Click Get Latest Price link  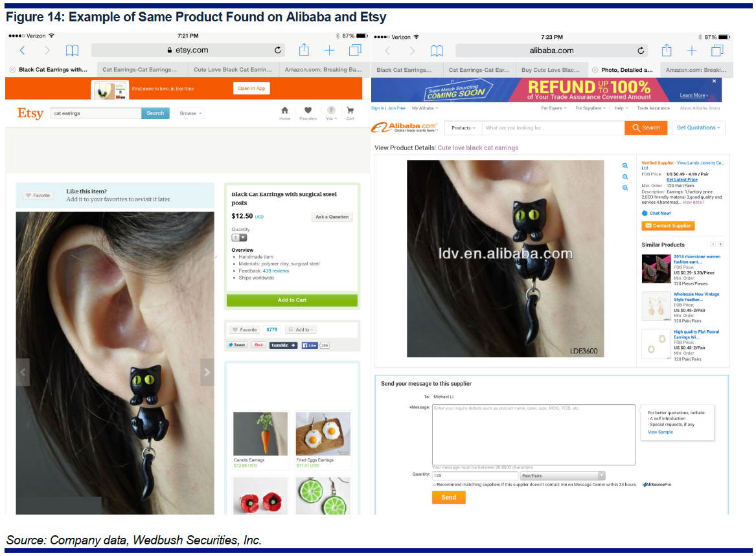click(x=682, y=180)
